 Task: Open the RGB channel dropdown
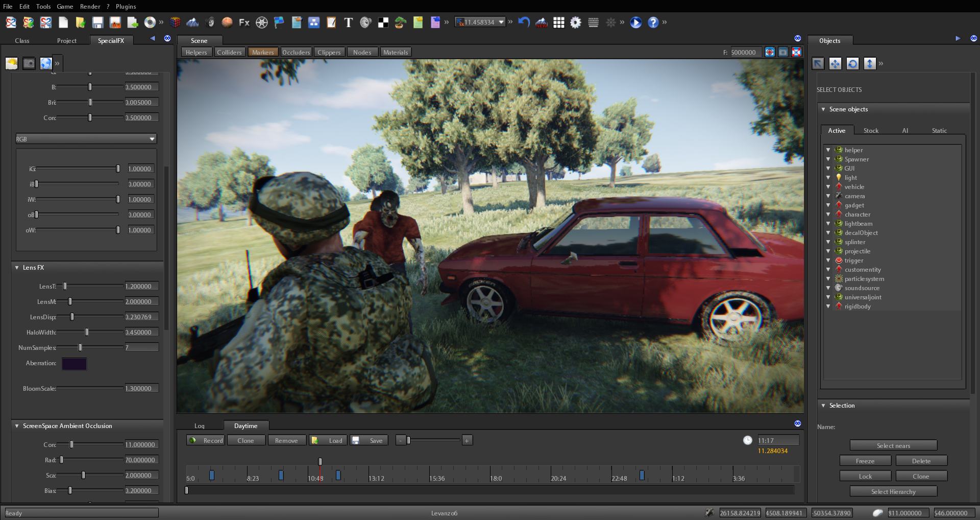point(86,139)
